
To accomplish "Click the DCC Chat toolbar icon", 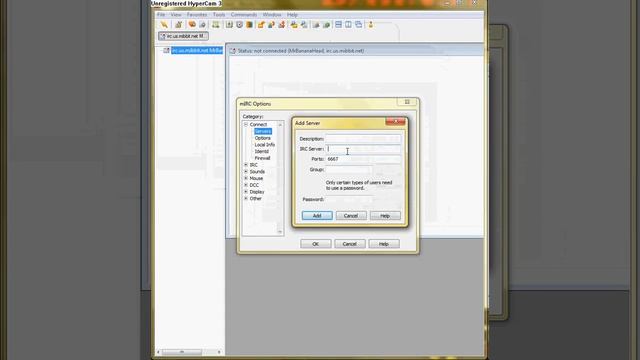I will [271, 25].
